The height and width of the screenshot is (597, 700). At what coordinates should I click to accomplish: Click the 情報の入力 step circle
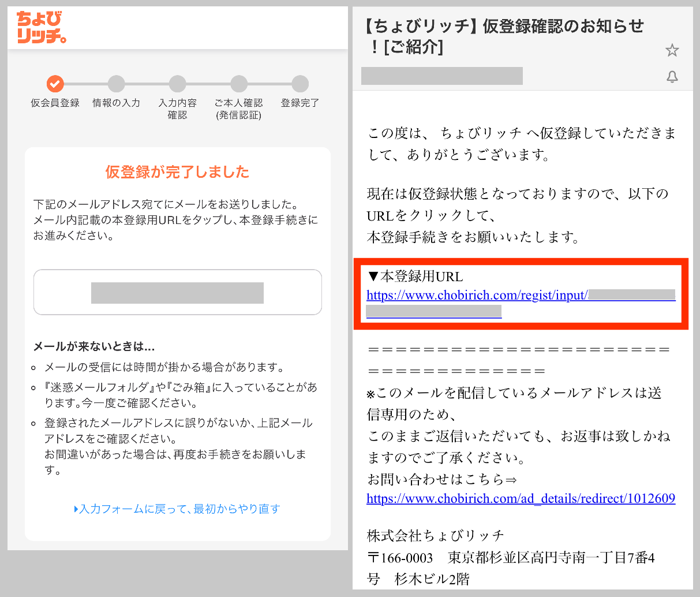coord(116,84)
